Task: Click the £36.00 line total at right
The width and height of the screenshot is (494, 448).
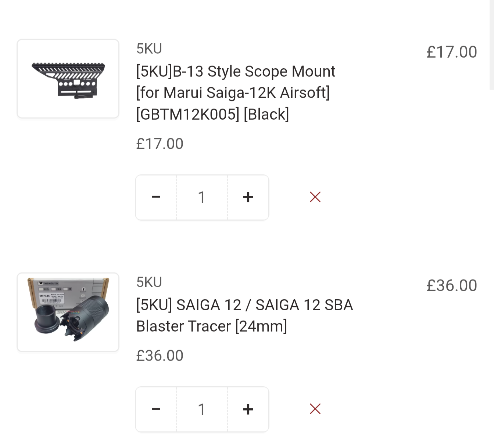Action: 451,286
